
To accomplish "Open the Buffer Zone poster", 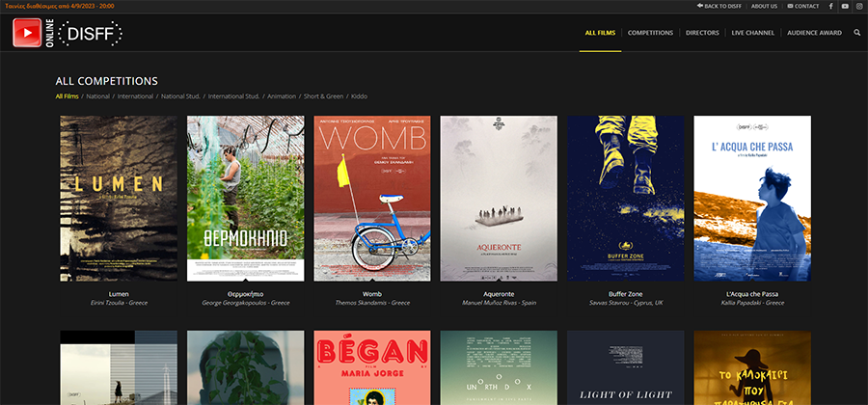I will coord(626,198).
